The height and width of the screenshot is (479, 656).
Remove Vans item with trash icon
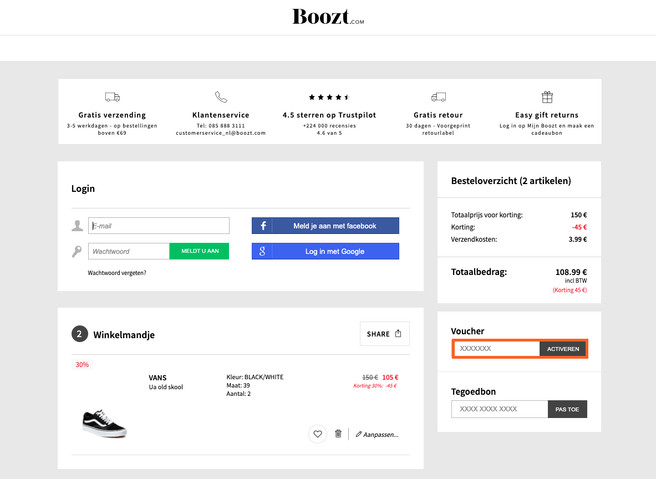(338, 434)
